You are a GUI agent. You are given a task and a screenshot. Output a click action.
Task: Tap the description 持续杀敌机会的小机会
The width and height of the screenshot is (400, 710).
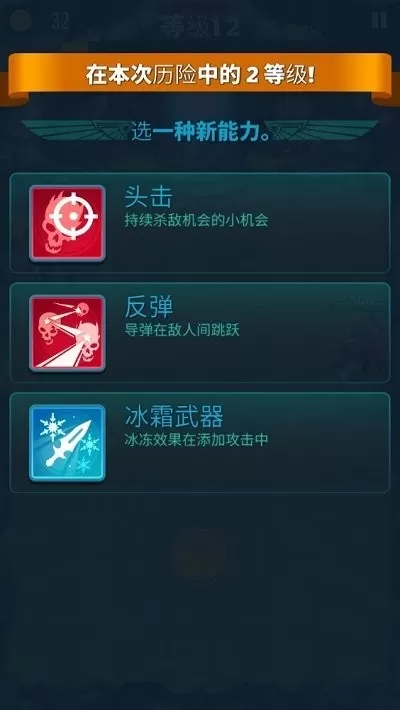click(x=196, y=221)
